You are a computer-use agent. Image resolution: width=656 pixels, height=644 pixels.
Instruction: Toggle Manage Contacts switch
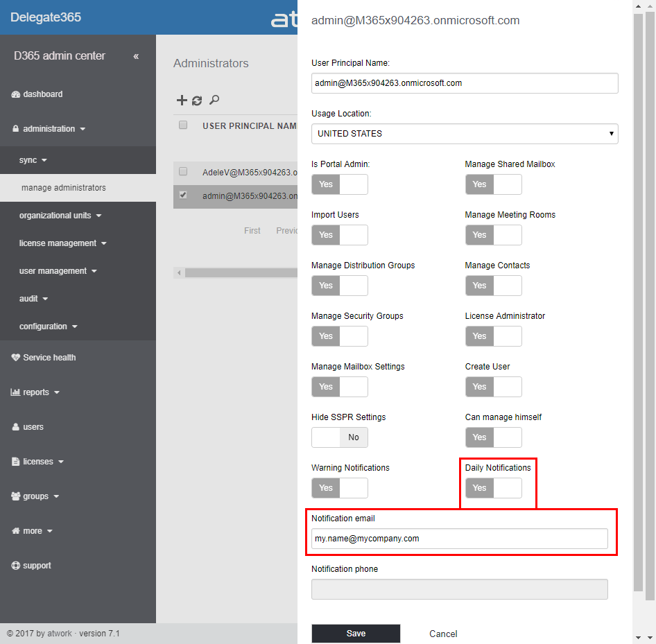point(493,286)
